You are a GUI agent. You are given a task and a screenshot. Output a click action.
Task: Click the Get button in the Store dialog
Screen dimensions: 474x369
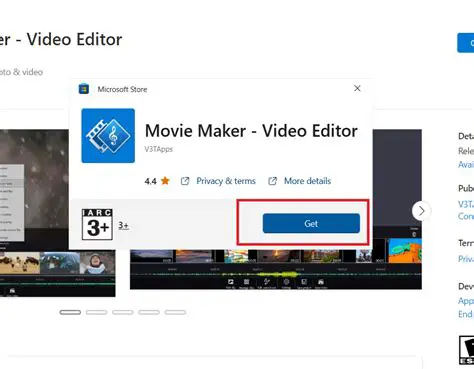coord(311,223)
